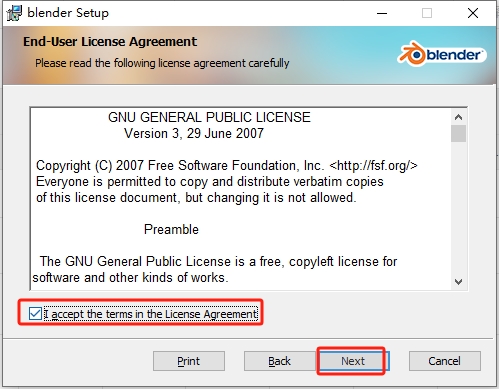Image resolution: width=499 pixels, height=389 pixels.
Task: Click the Print button
Action: (x=189, y=361)
